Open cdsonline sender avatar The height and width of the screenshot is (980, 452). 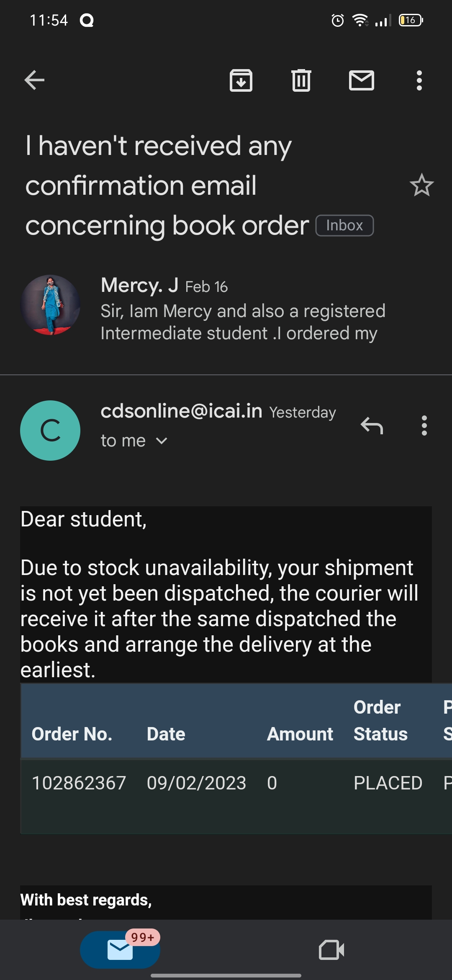pos(50,430)
